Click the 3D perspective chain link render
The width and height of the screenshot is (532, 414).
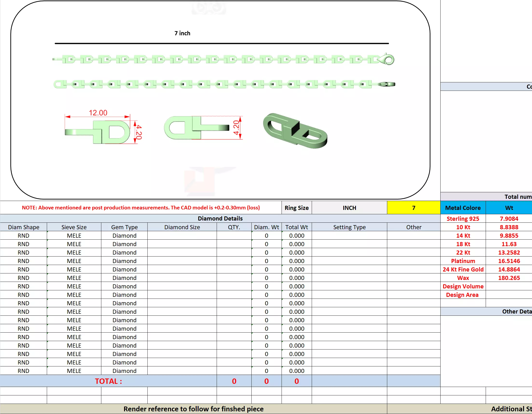tap(295, 131)
